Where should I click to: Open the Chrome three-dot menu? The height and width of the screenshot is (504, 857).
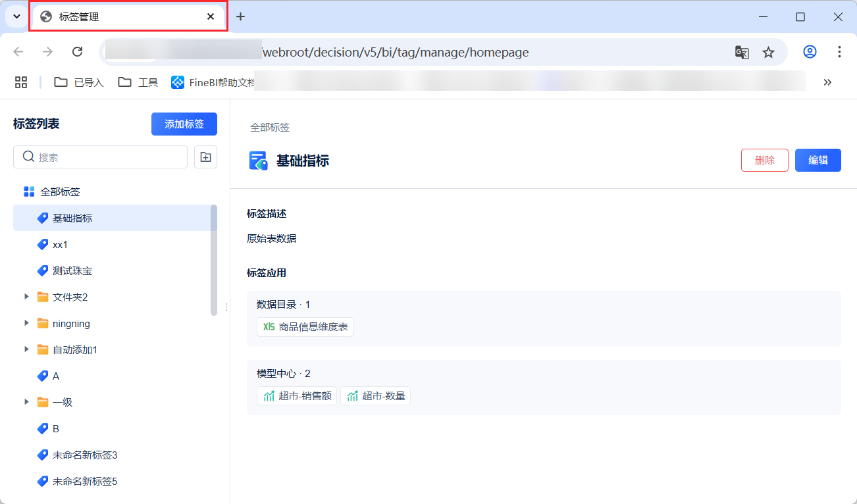pyautogui.click(x=839, y=52)
